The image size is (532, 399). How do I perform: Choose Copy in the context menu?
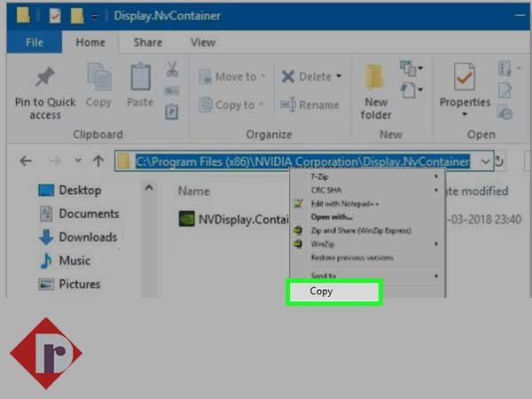tap(334, 292)
